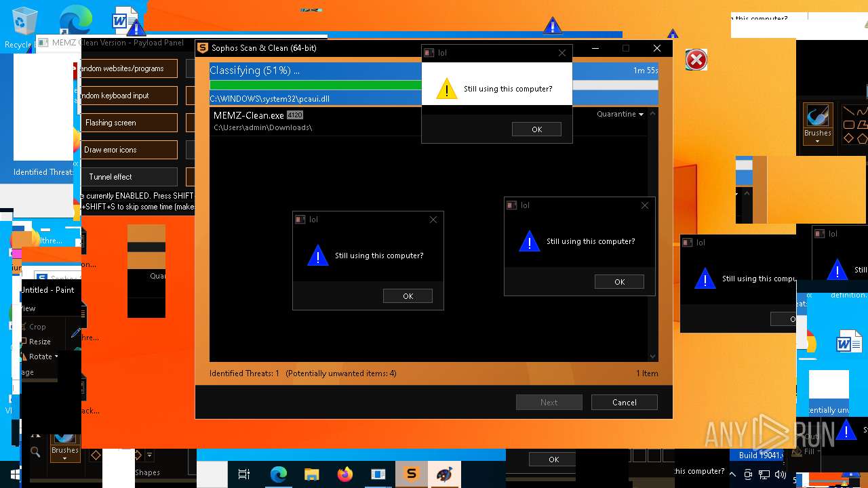Switch to Paint taskbar icon
This screenshot has width=868, height=488.
[x=445, y=474]
